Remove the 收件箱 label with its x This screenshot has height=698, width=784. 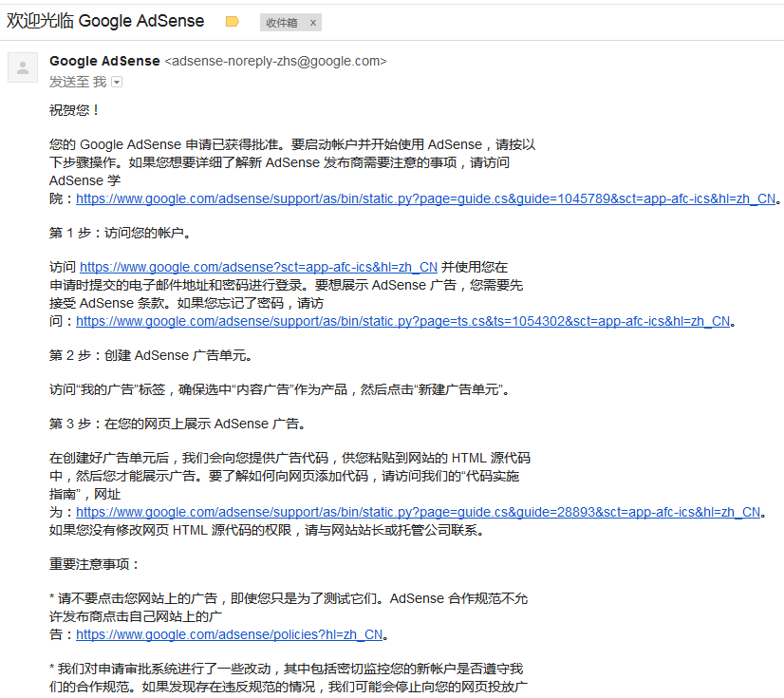click(313, 23)
